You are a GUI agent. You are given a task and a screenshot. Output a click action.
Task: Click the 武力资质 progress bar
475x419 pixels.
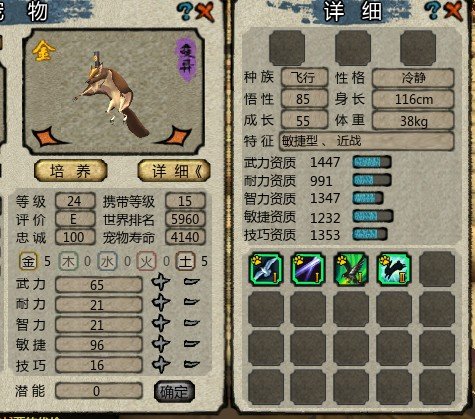(372, 162)
